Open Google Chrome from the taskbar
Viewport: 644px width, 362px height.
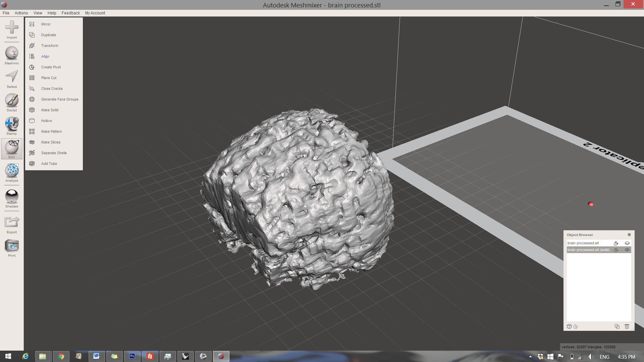coord(61,356)
